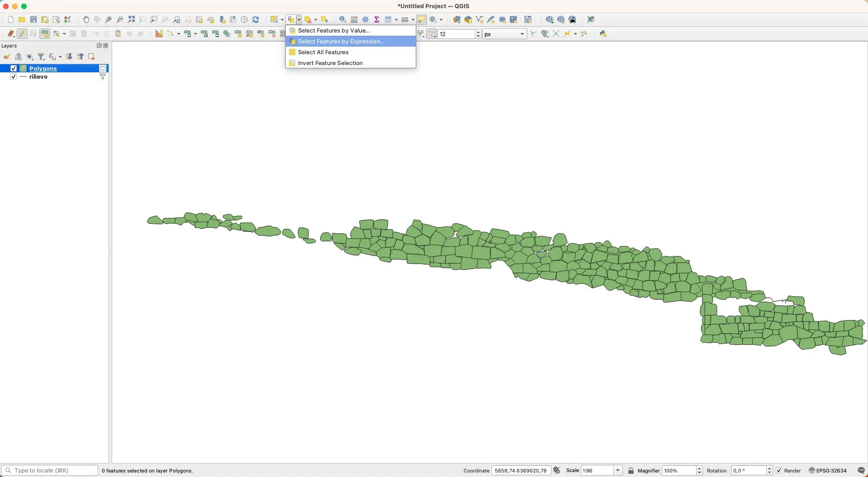
Task: Click the Zoom Full extent icon
Action: [131, 19]
